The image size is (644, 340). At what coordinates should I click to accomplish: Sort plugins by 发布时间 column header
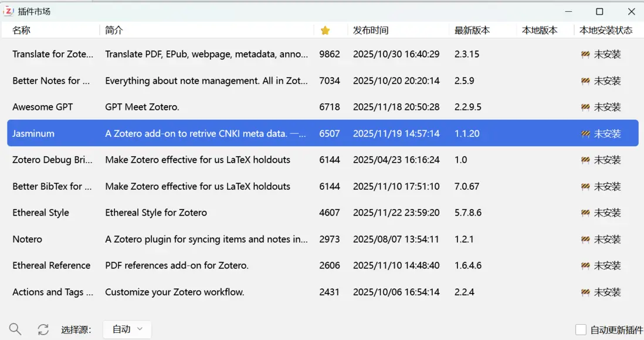(x=371, y=31)
